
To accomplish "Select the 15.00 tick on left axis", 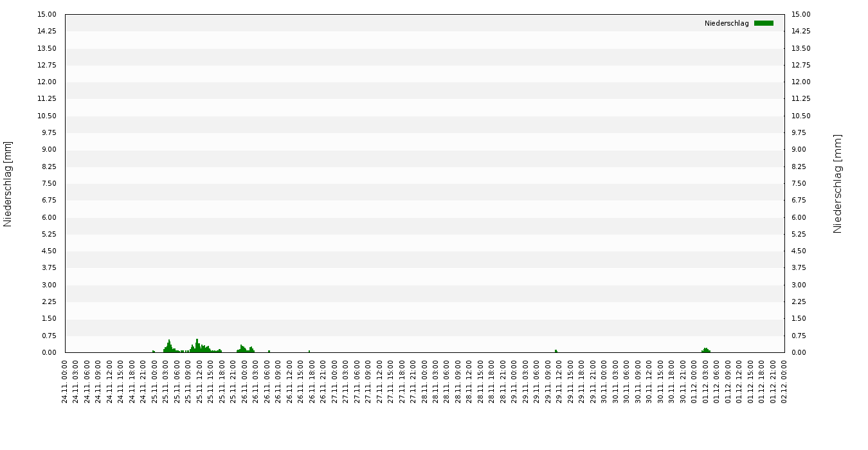I will point(48,15).
